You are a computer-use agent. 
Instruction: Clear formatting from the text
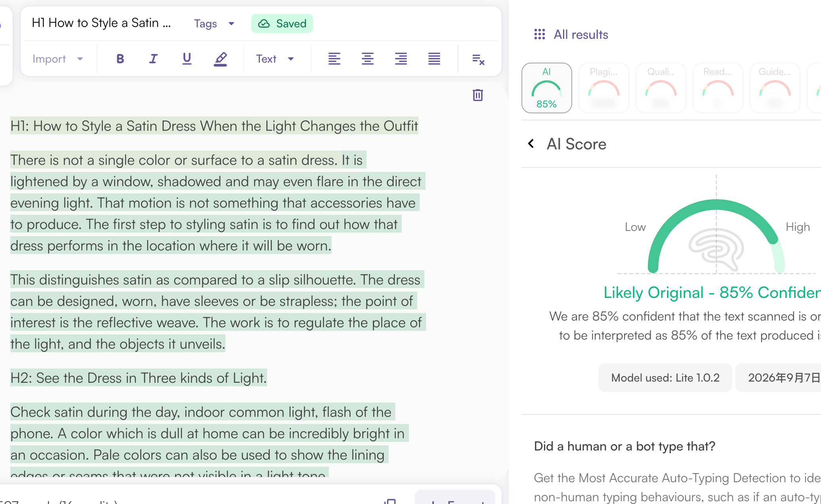click(x=478, y=59)
